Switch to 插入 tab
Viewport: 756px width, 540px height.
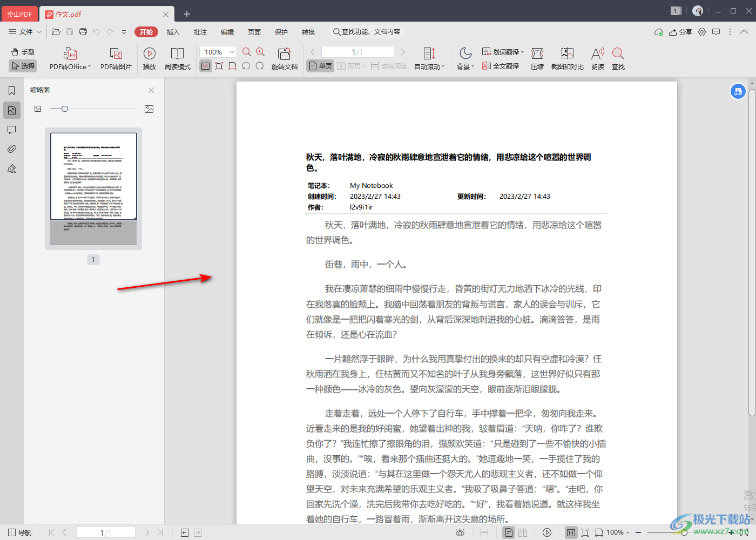(173, 32)
